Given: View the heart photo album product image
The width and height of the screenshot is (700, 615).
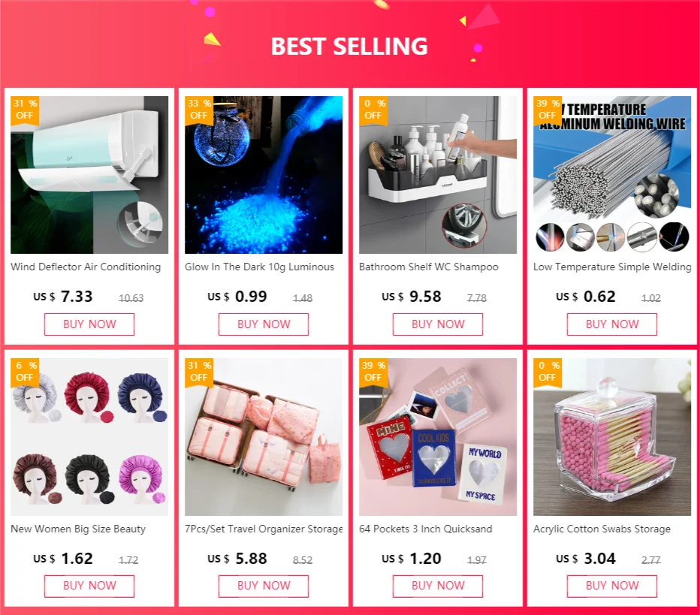Looking at the screenshot, I should pyautogui.click(x=438, y=437).
